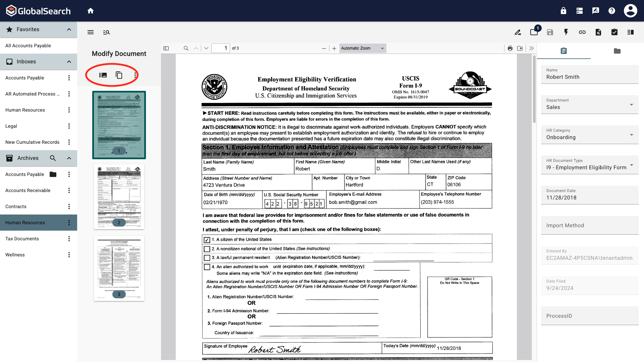
Task: Click the circled copy document icon
Action: pos(119,75)
